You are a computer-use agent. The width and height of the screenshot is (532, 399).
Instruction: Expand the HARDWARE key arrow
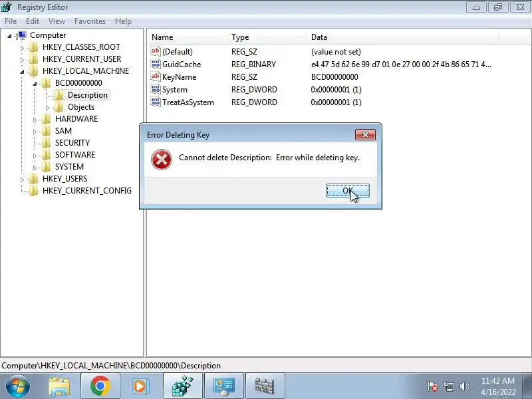pyautogui.click(x=35, y=120)
